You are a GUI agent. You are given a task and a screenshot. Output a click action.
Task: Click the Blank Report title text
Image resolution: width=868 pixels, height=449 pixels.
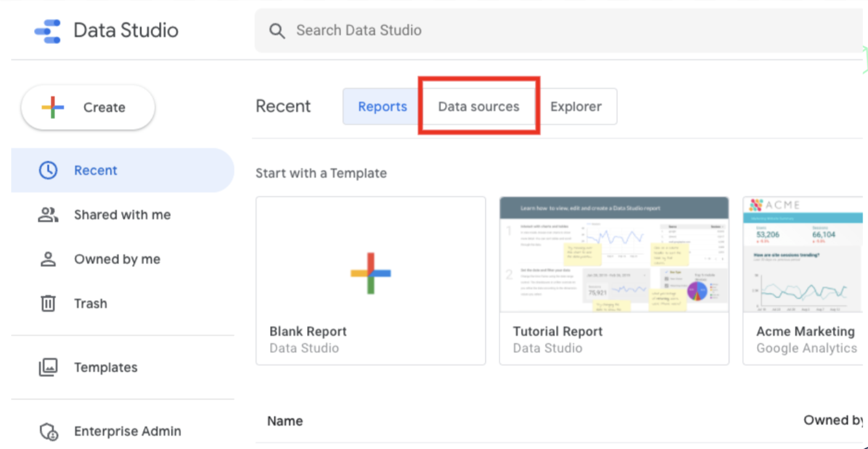pos(308,331)
